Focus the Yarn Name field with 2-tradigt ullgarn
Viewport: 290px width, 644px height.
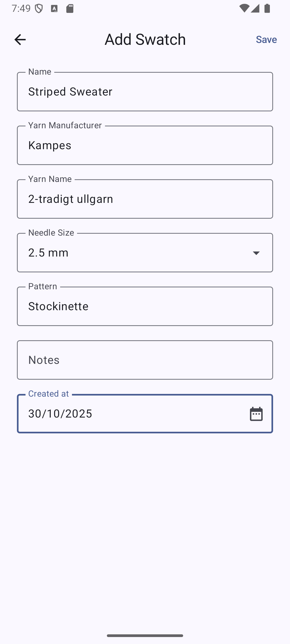pos(145,199)
